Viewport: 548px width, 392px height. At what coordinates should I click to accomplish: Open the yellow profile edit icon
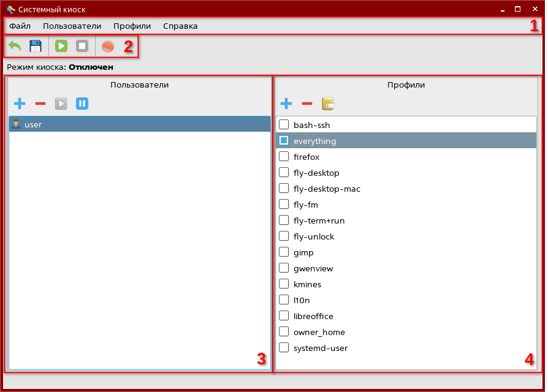[328, 104]
